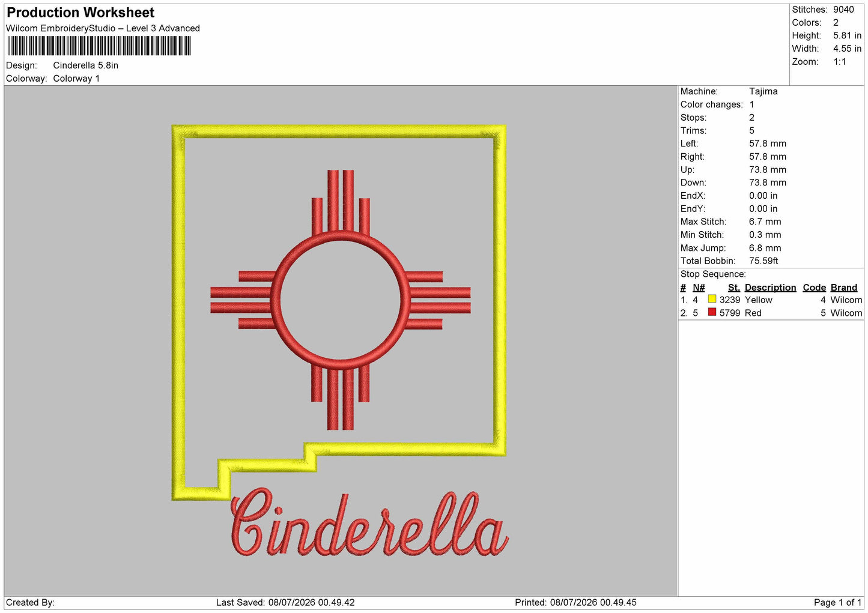Click the 'Production Worksheet' title
868x613 pixels.
coord(80,13)
